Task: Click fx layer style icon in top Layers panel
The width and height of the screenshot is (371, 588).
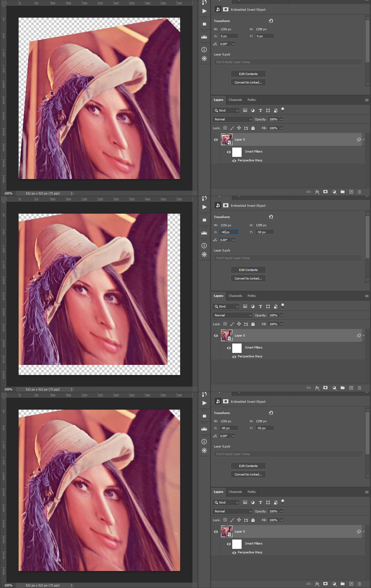Action: [317, 192]
